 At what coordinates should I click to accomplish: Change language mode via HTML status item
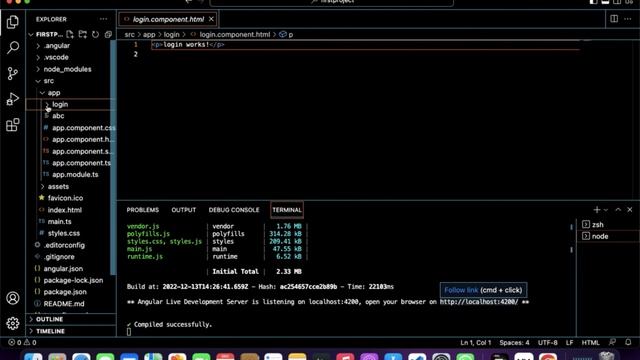(x=590, y=342)
